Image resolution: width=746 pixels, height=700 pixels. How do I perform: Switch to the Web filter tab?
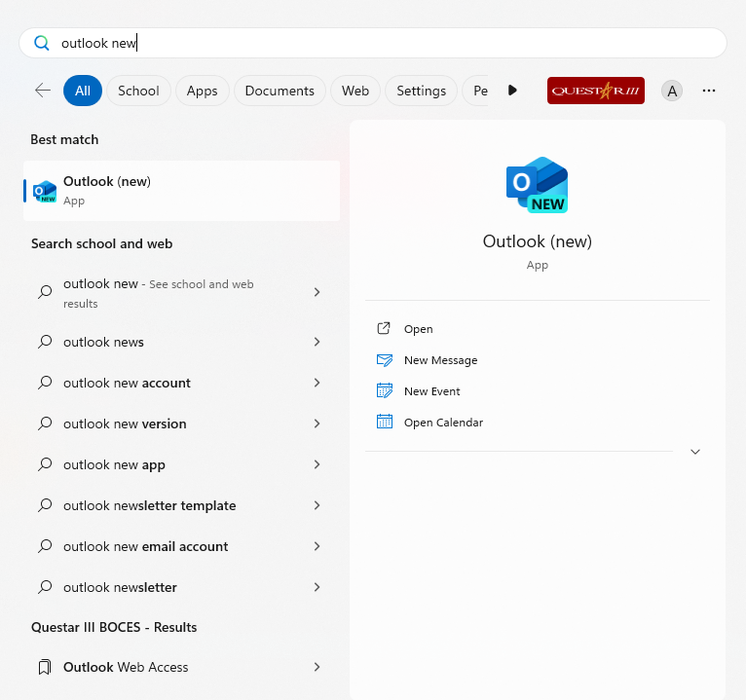(x=355, y=91)
